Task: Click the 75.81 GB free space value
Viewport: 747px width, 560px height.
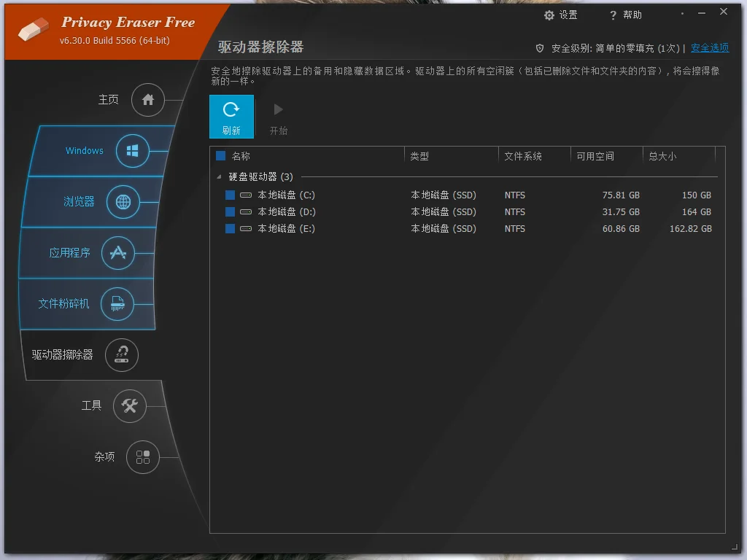Action: 621,195
